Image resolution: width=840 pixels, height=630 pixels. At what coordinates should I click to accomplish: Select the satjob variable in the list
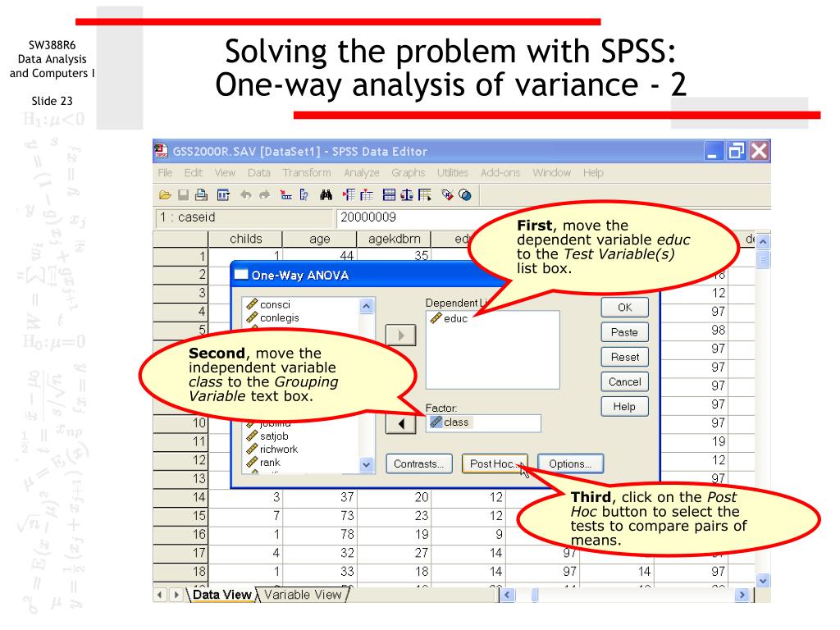tap(267, 436)
